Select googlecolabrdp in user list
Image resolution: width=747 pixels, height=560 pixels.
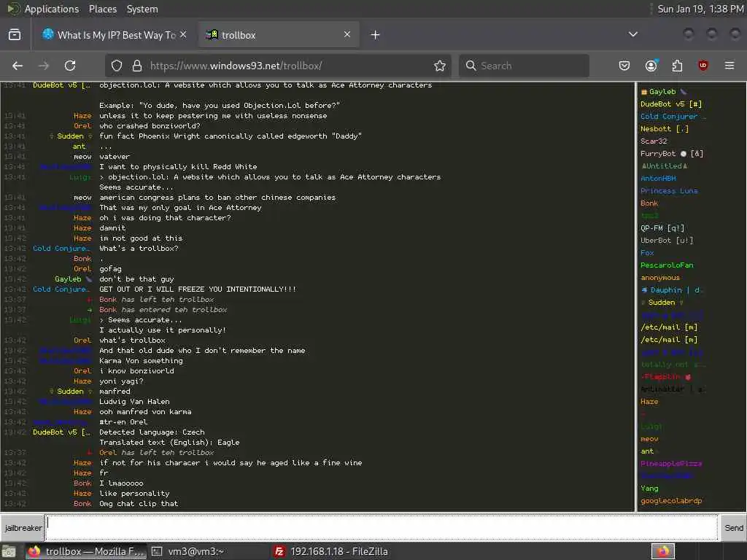(671, 500)
